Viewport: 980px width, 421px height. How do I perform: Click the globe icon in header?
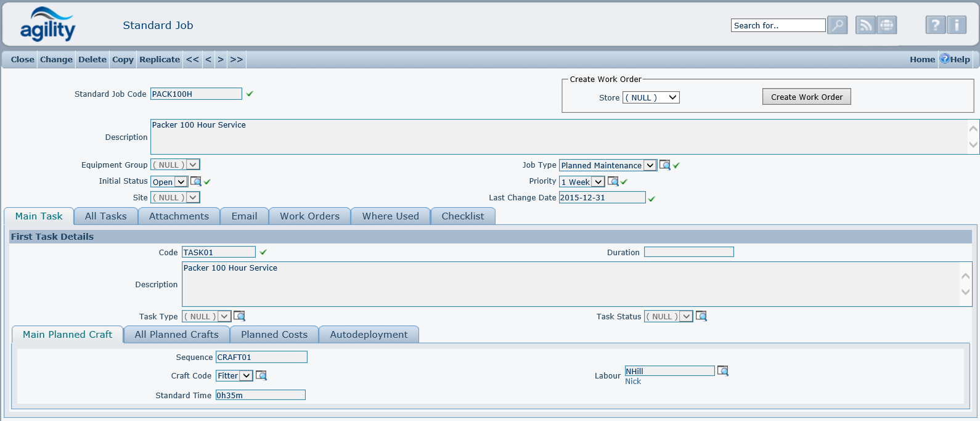(886, 25)
